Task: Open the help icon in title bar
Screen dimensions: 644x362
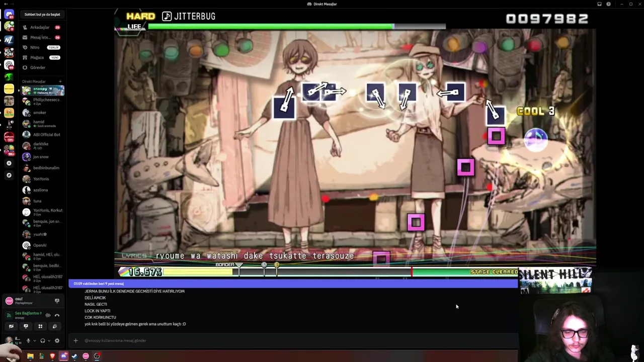Action: (609, 4)
